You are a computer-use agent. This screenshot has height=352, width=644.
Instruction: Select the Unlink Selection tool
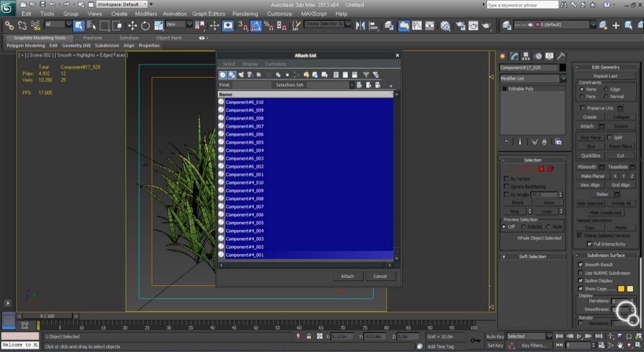[22, 25]
